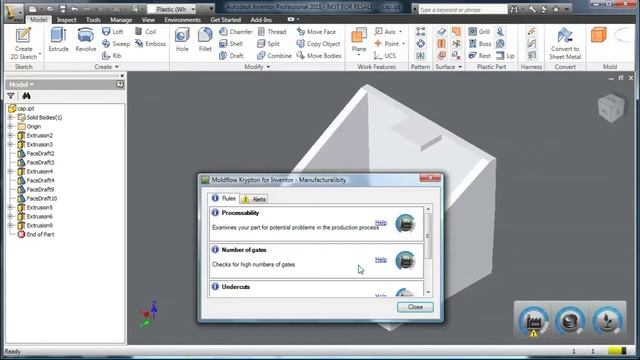The image size is (640, 360).
Task: Choose the Loft tool
Action: click(x=113, y=31)
